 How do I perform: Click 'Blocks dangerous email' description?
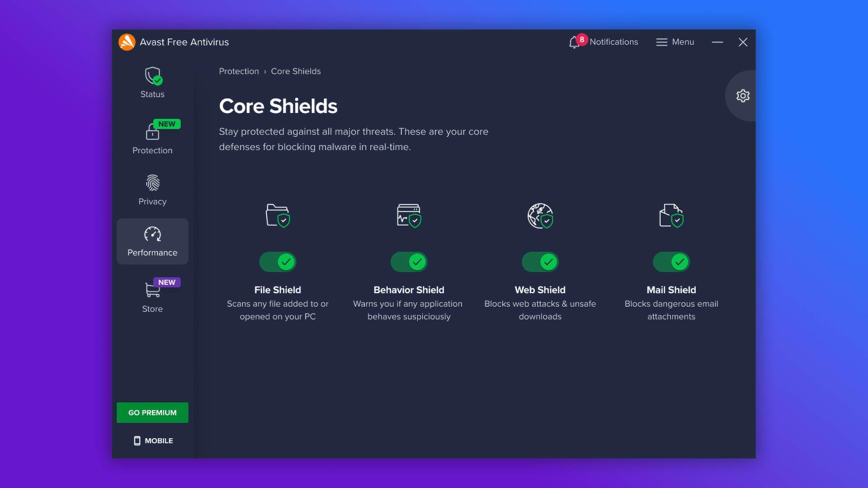(x=671, y=304)
